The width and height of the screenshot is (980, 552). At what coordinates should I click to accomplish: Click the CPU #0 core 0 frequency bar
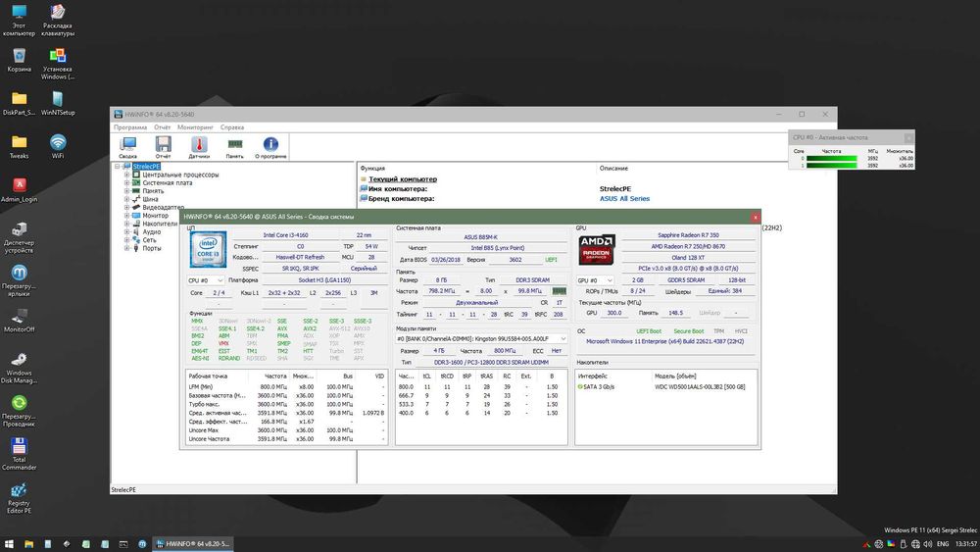tap(831, 159)
